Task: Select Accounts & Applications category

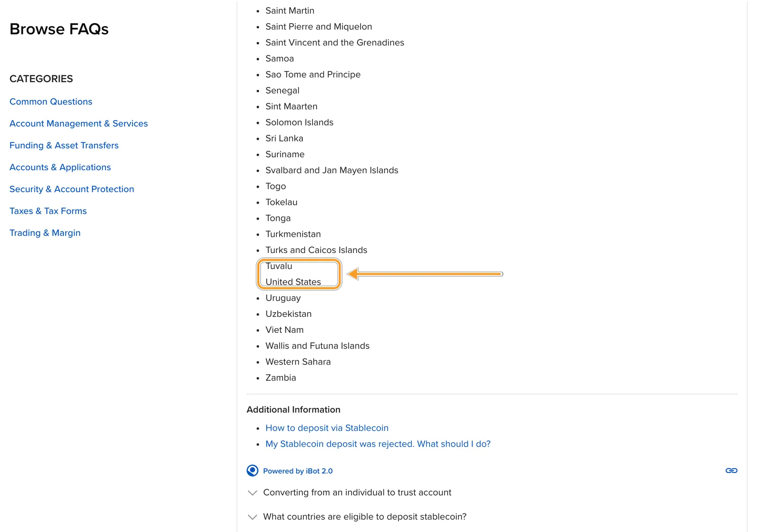Action: 60,167
